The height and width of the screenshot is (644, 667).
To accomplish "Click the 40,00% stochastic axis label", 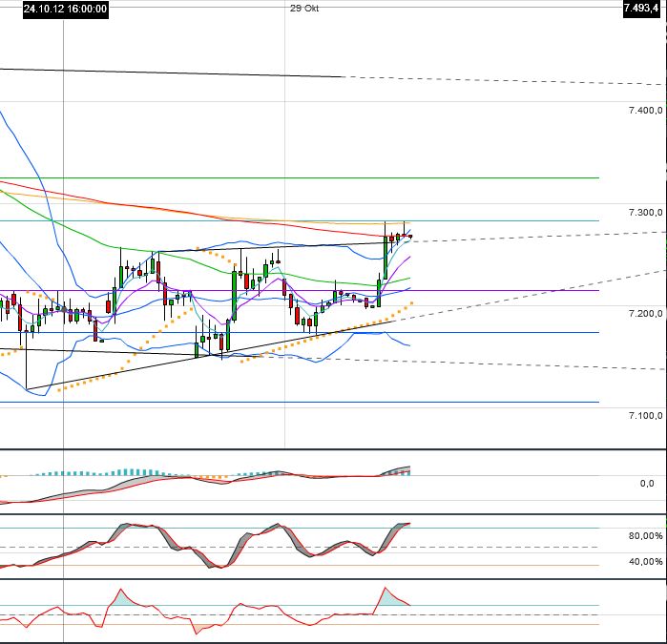I will (645, 562).
